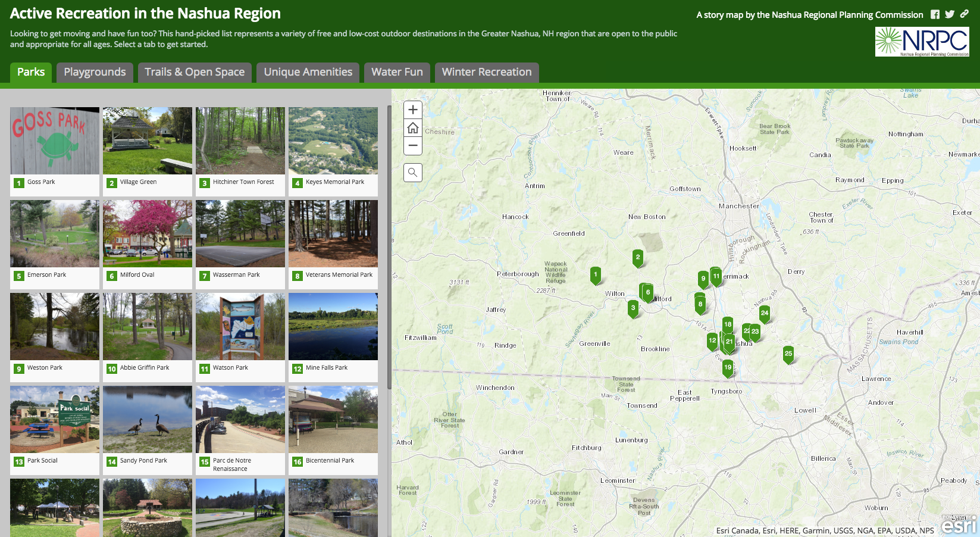Share story map on Twitter

(x=950, y=14)
